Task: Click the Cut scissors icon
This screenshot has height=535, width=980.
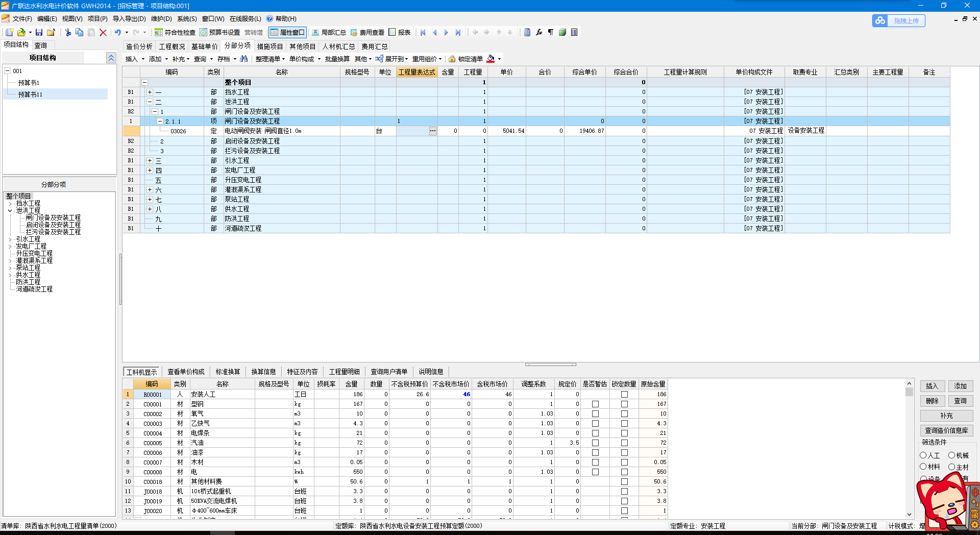Action: tap(68, 32)
